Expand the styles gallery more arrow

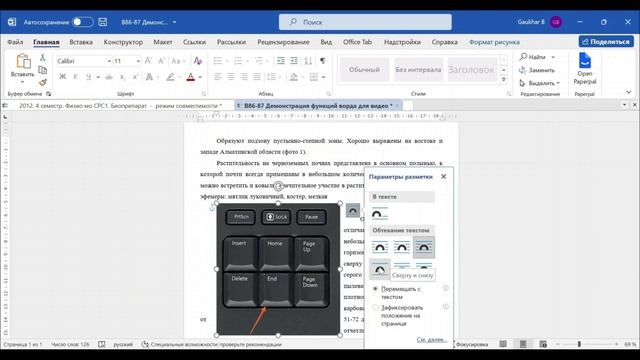pos(504,80)
